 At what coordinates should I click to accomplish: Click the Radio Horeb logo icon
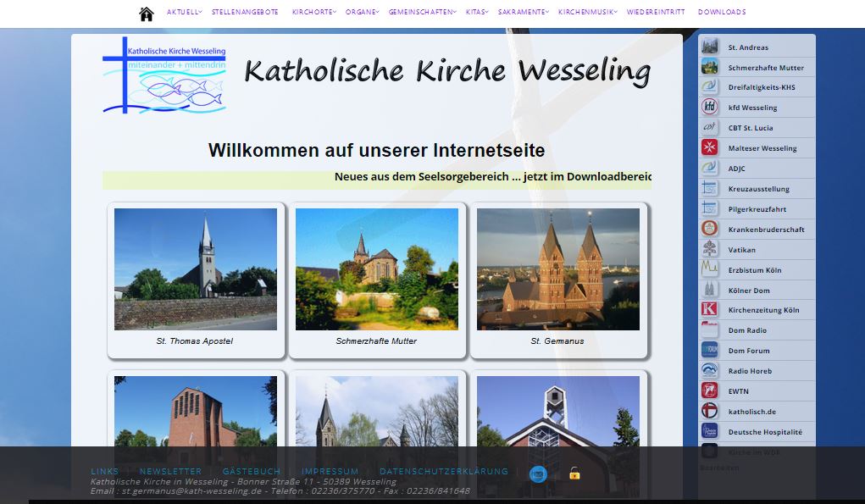coord(709,370)
